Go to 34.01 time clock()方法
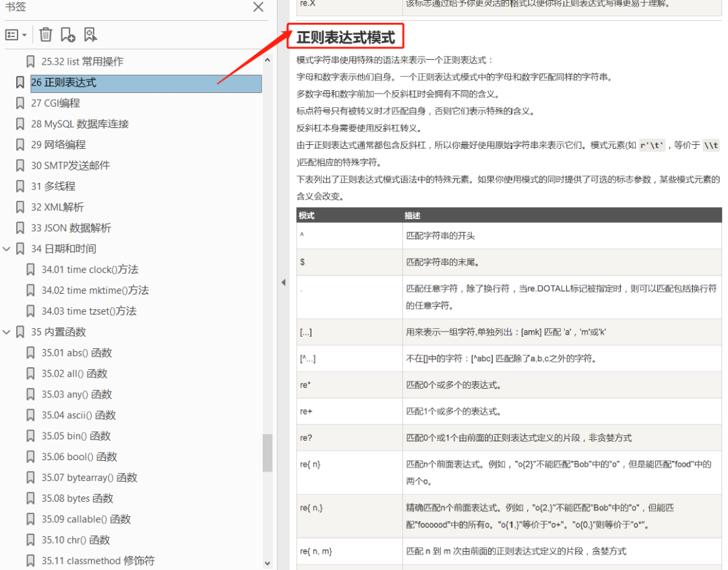The height and width of the screenshot is (570, 728). (90, 270)
